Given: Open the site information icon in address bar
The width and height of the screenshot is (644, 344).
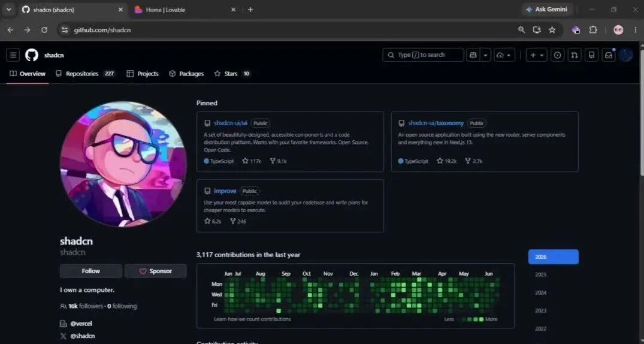Looking at the screenshot, I should (x=65, y=30).
